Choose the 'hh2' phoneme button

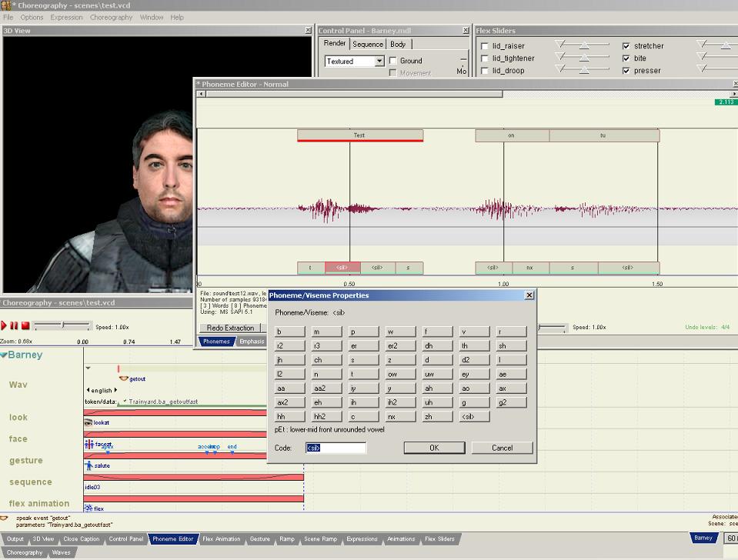pyautogui.click(x=326, y=416)
